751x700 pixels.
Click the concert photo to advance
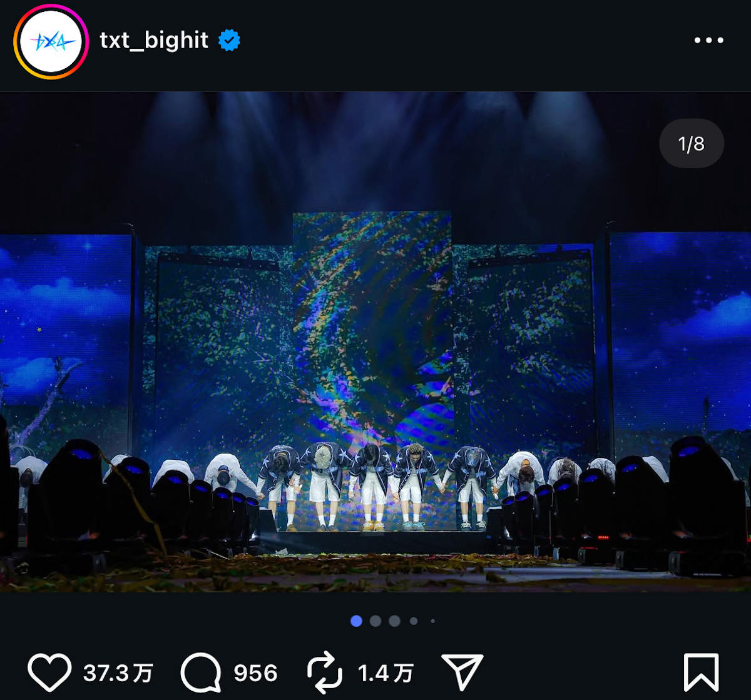[x=375, y=344]
